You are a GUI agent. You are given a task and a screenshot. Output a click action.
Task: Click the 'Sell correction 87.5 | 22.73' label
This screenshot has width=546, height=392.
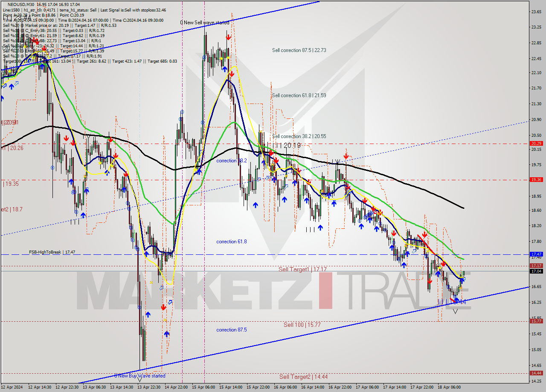point(299,50)
